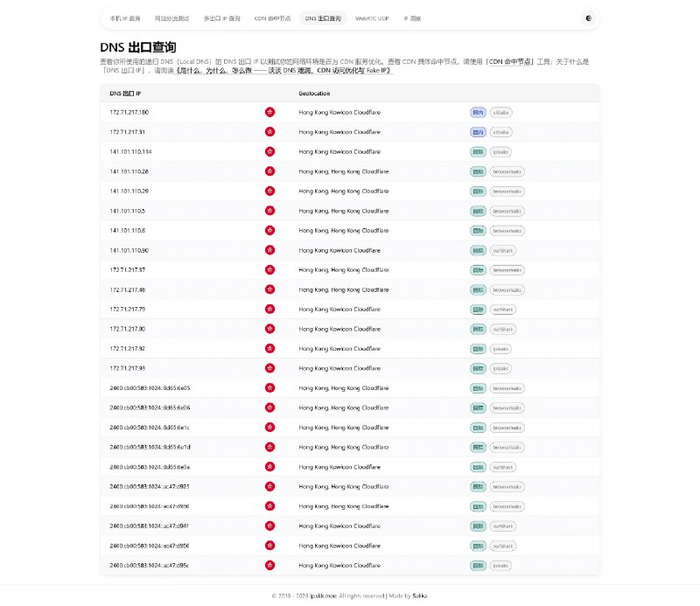Select the flag in the IPv6 row ending 6e06
This screenshot has height=606, width=700.
tap(269, 407)
